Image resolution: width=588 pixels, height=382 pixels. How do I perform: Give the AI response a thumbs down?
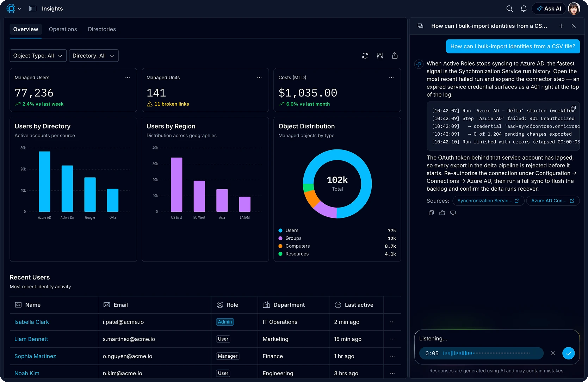453,213
